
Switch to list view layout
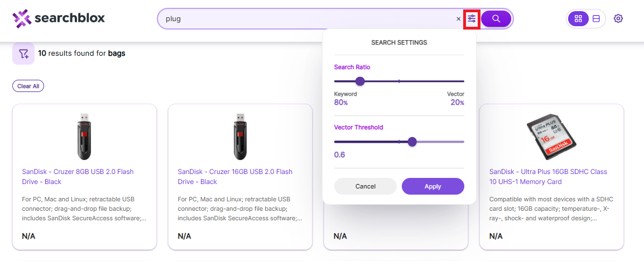coord(597,18)
